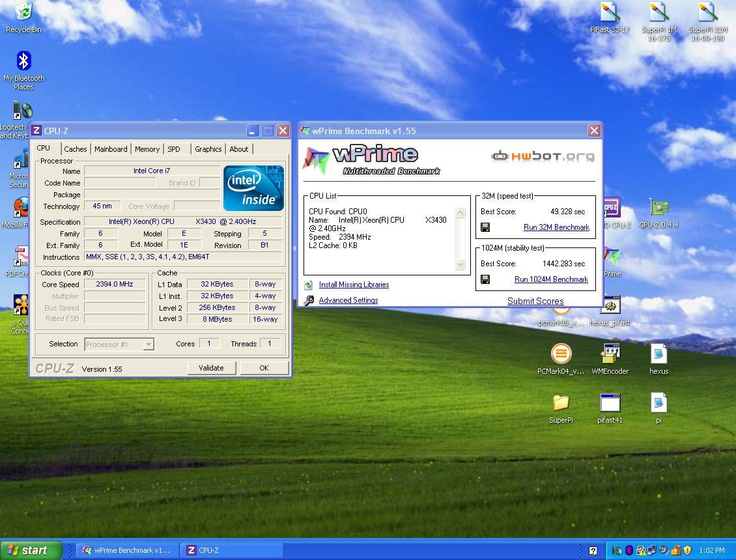736x560 pixels.
Task: Switch to the Caches tab in CPU-Z
Action: click(x=75, y=149)
